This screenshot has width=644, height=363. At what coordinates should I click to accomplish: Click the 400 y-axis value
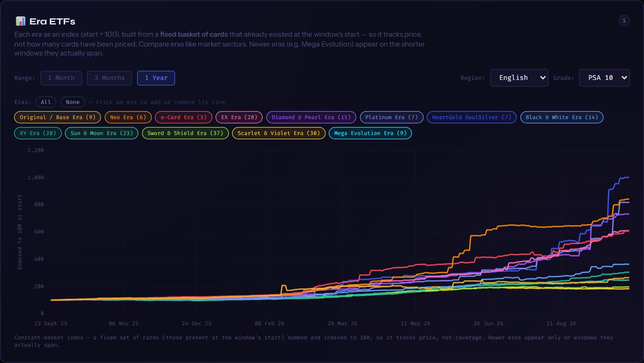click(x=39, y=259)
